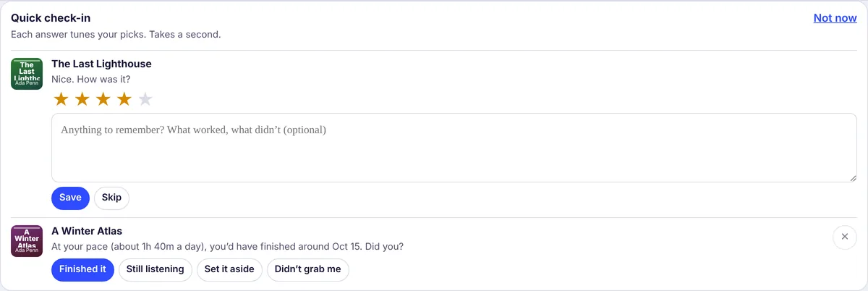Image resolution: width=868 pixels, height=291 pixels.
Task: Dismiss A Winter Atlas with X icon
Action: pos(845,237)
